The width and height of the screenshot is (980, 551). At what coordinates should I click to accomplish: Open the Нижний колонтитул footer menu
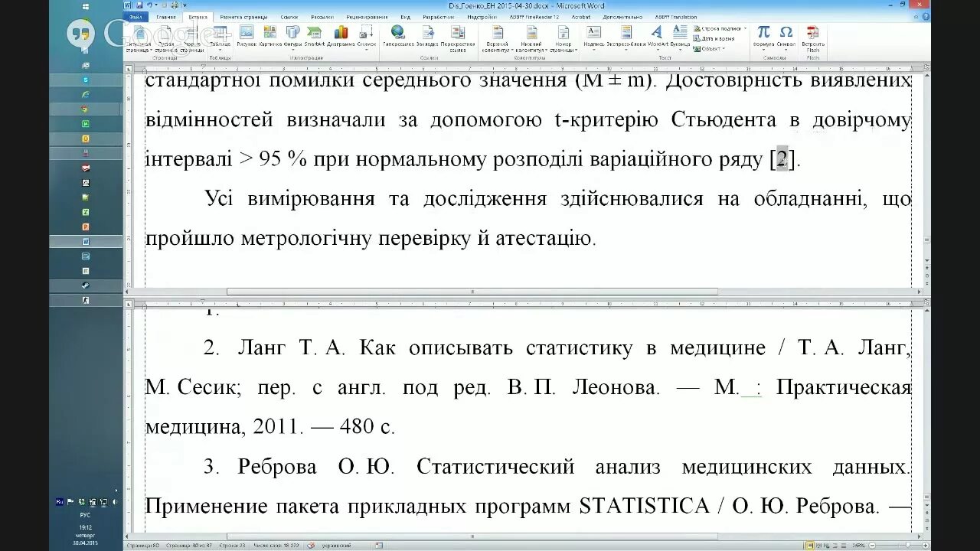[532, 38]
